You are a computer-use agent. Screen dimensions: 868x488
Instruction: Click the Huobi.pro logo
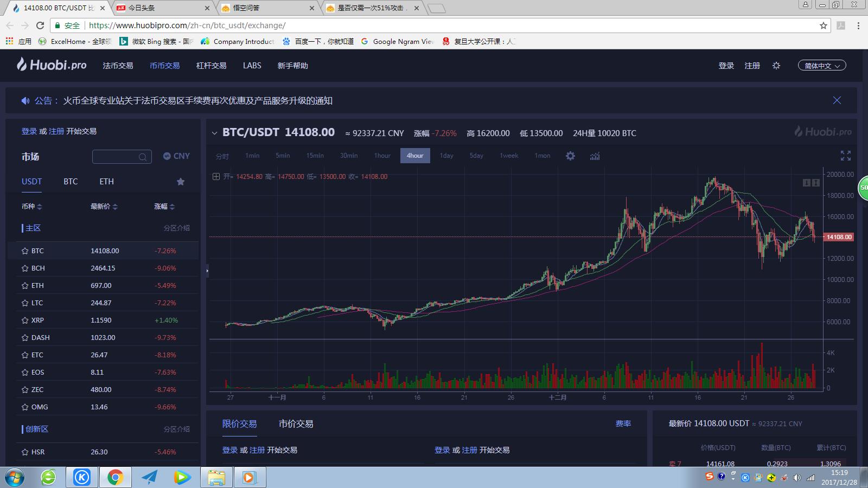(x=52, y=65)
